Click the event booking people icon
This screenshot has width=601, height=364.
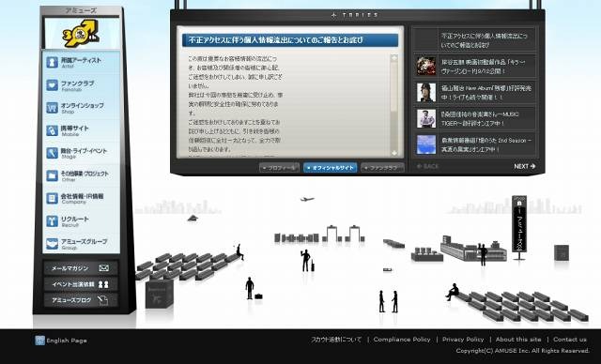(x=103, y=284)
